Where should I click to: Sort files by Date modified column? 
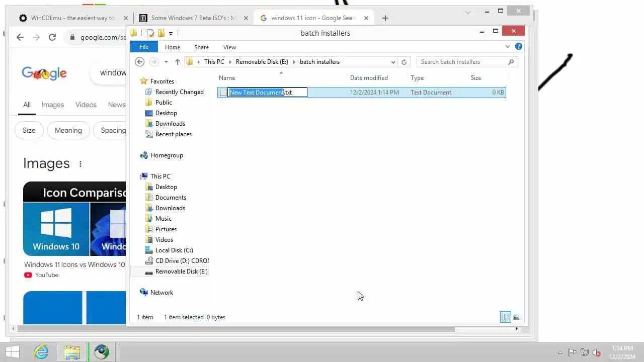click(x=369, y=78)
